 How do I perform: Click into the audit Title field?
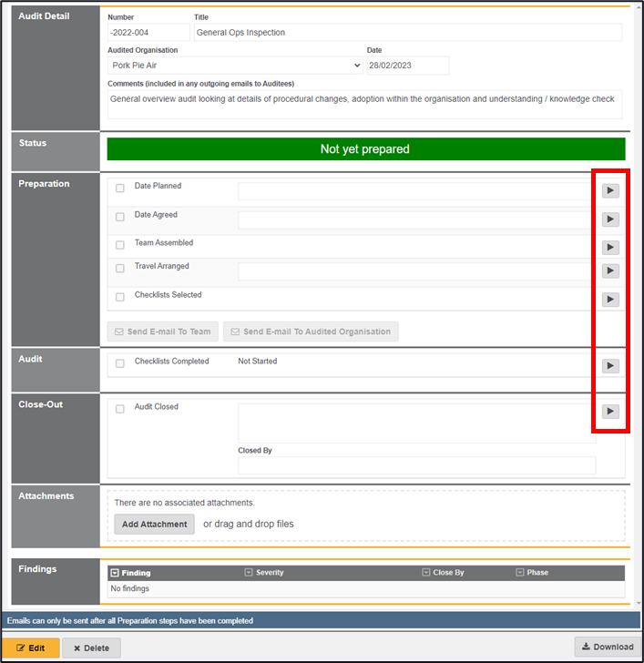pos(407,33)
